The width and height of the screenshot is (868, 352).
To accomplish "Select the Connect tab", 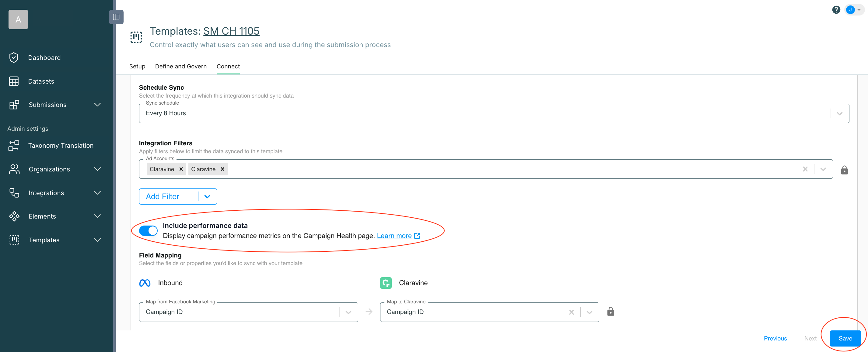I will (228, 66).
